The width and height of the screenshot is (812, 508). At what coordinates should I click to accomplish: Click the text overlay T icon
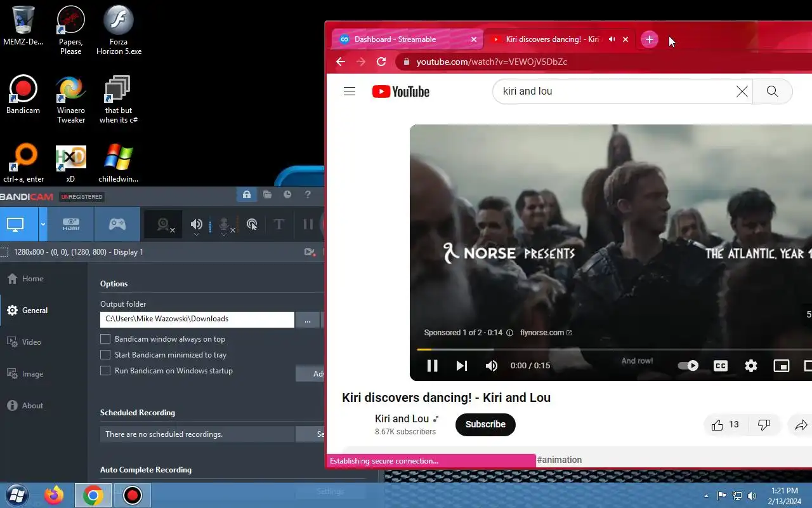278,224
